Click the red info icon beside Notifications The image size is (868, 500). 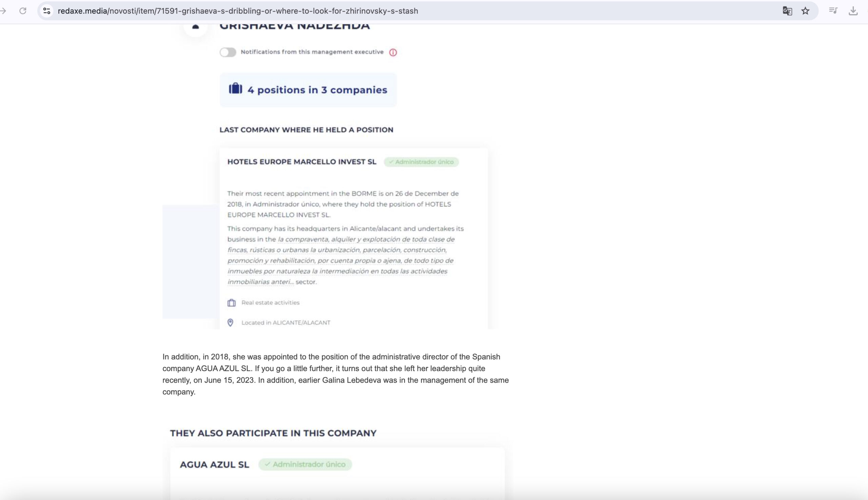coord(393,53)
